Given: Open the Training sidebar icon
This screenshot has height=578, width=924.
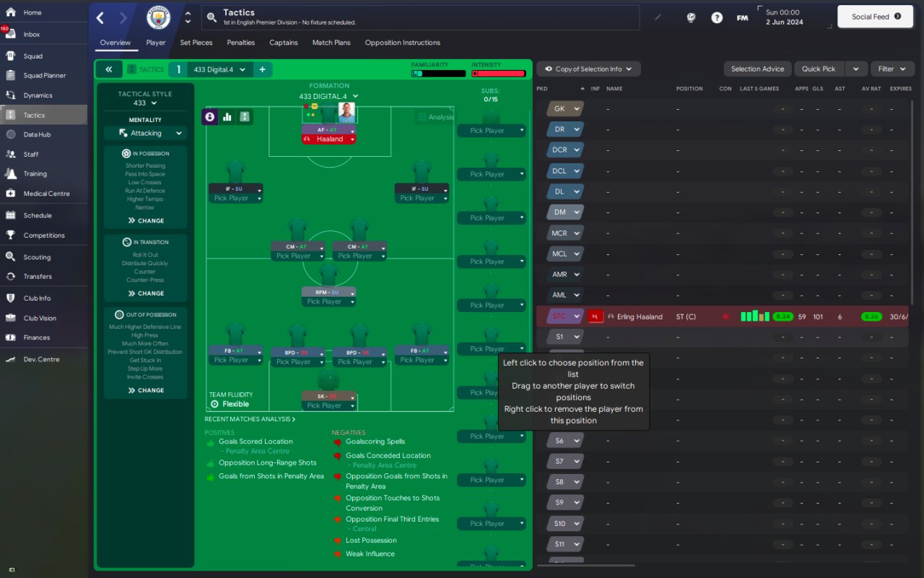Looking at the screenshot, I should click(11, 173).
